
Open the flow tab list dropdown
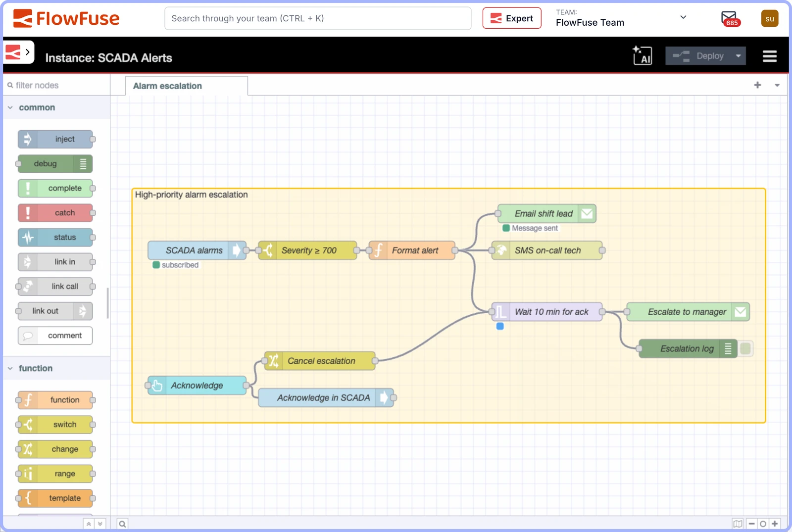pos(777,86)
